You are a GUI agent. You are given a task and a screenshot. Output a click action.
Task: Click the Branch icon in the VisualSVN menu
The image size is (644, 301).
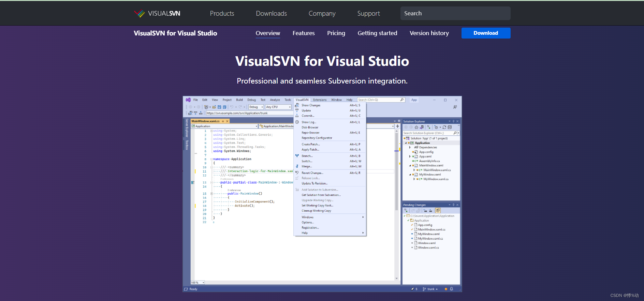[297, 156]
